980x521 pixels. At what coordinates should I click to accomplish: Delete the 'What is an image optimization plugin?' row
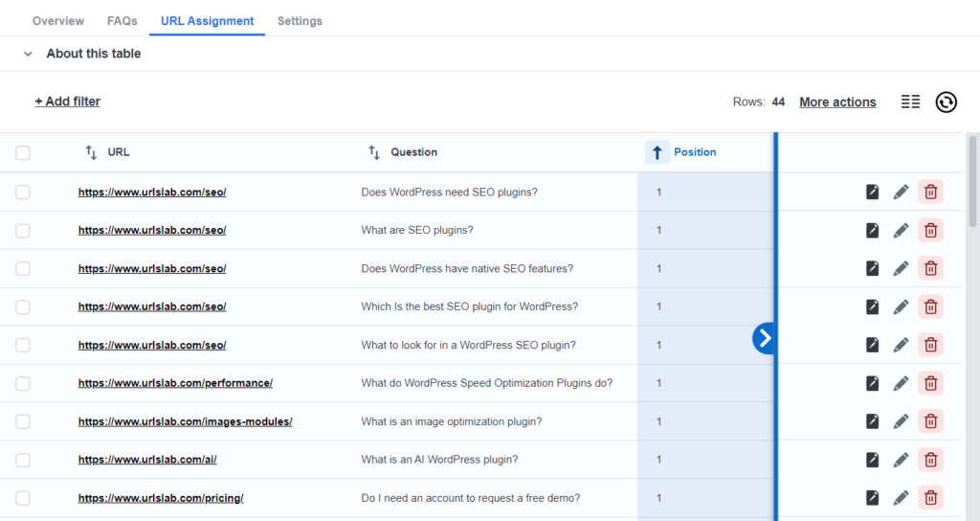[x=930, y=421]
